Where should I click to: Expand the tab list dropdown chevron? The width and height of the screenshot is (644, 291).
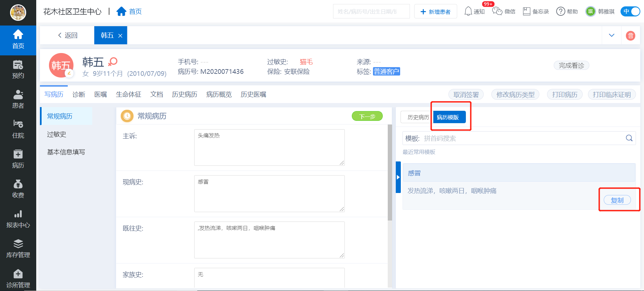(611, 35)
